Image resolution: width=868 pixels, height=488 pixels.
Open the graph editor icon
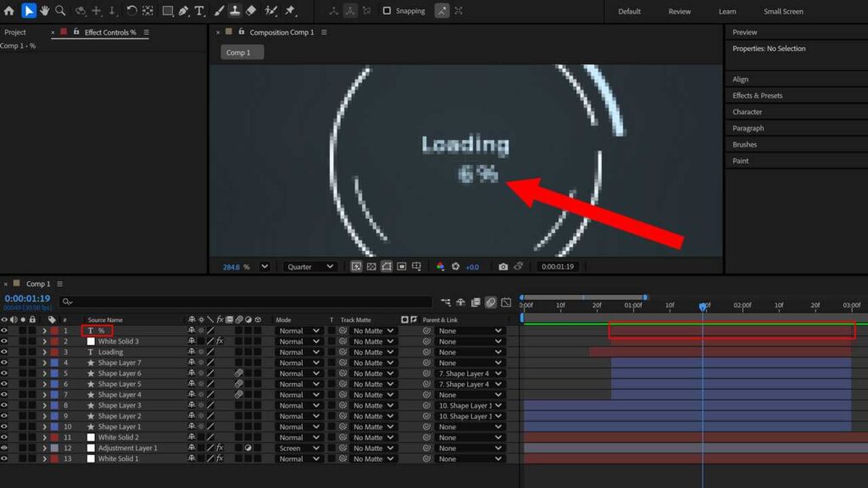click(506, 302)
